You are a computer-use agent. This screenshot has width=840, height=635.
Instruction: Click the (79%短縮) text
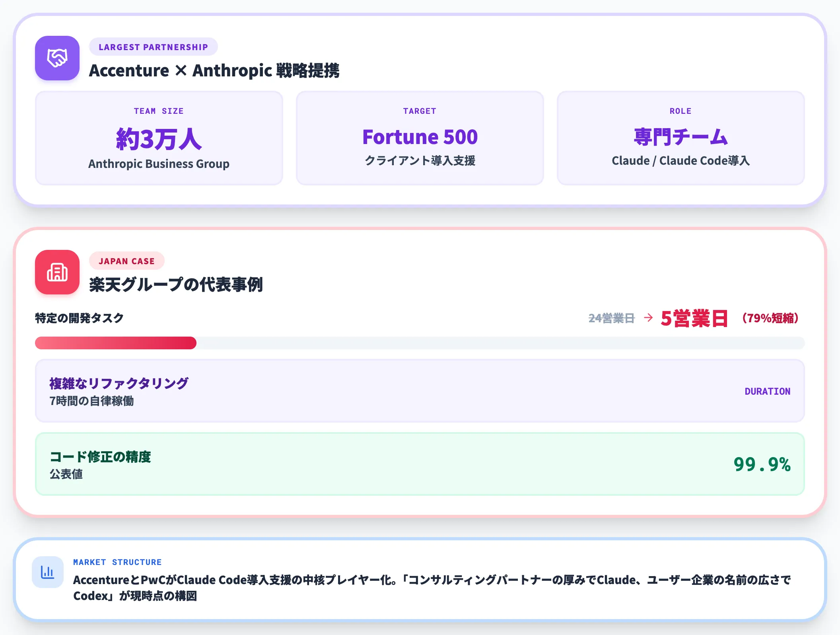click(770, 318)
